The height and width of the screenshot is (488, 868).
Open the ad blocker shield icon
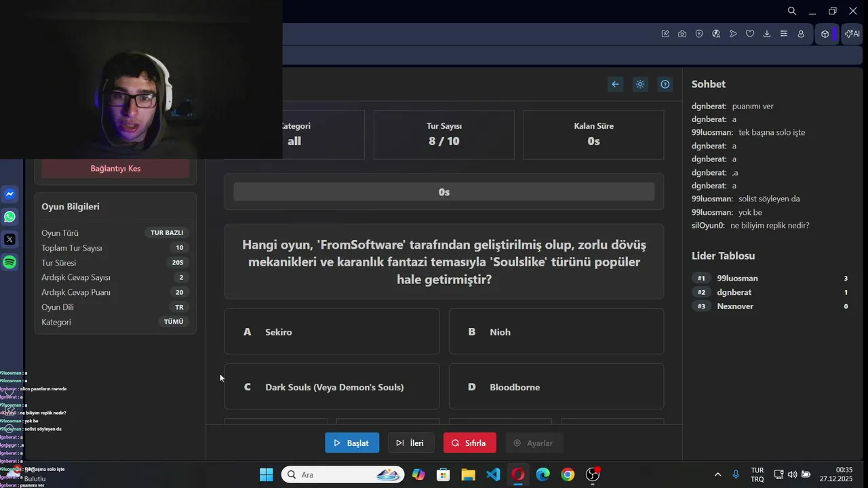[699, 34]
